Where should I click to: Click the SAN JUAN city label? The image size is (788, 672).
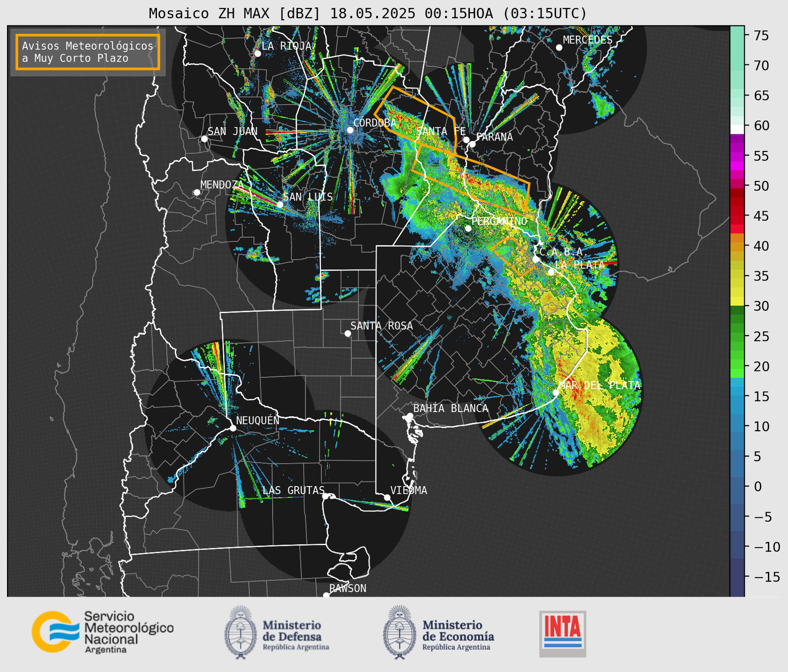pos(232,131)
